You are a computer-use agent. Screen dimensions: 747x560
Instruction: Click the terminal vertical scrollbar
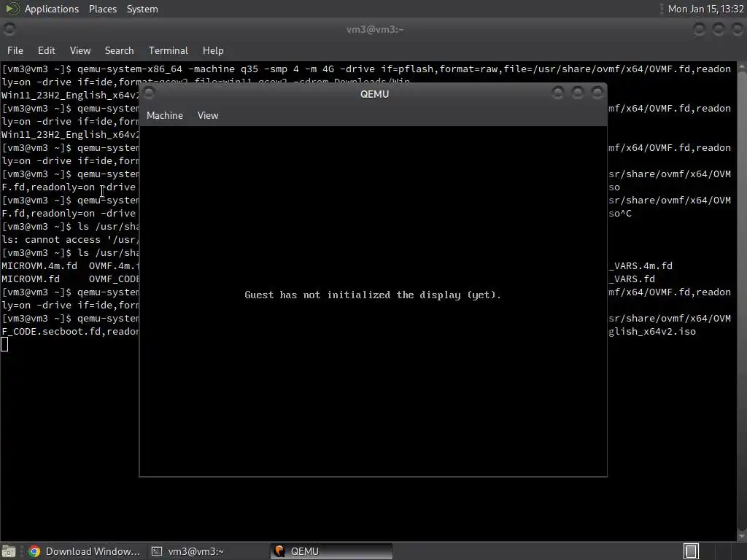(742, 300)
